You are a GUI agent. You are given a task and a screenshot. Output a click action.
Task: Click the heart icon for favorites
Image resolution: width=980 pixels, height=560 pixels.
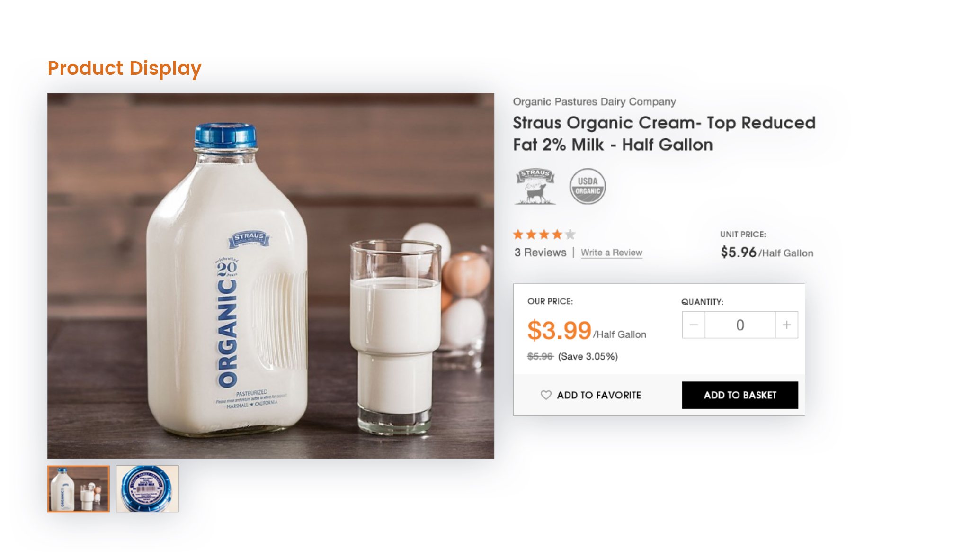click(x=546, y=395)
